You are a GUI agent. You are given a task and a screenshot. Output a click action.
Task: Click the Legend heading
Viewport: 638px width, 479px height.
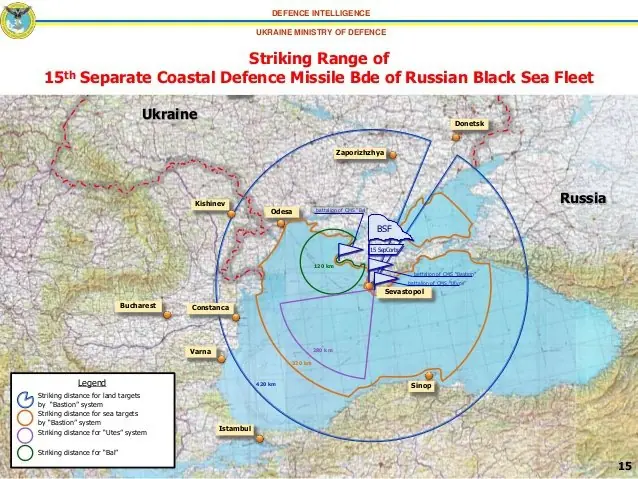tap(92, 383)
